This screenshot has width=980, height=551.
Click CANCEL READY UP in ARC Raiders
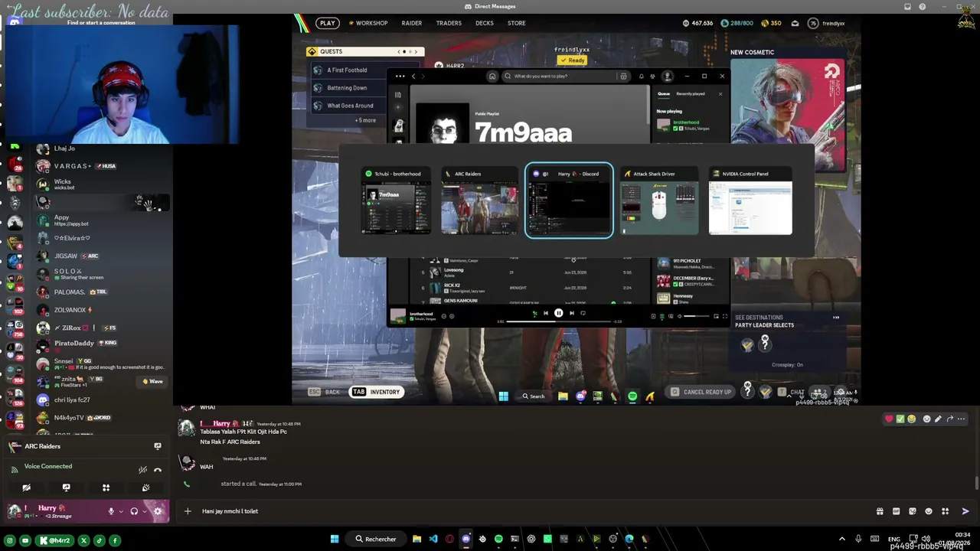coord(701,392)
